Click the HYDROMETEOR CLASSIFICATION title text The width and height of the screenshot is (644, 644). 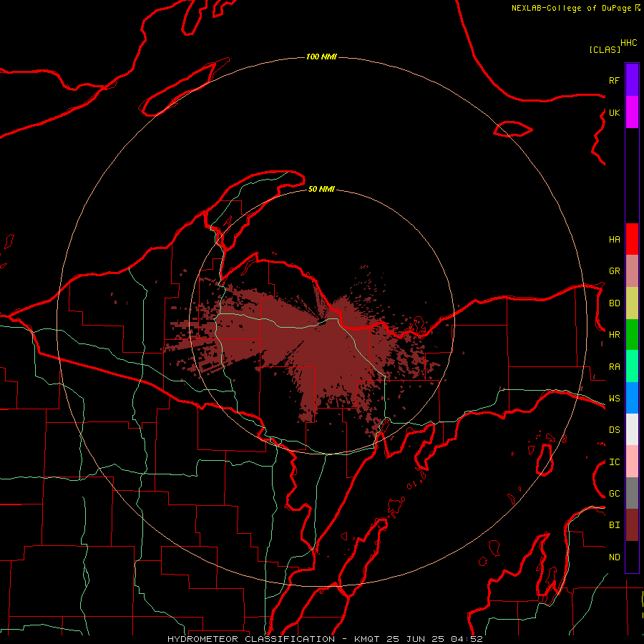click(x=251, y=639)
